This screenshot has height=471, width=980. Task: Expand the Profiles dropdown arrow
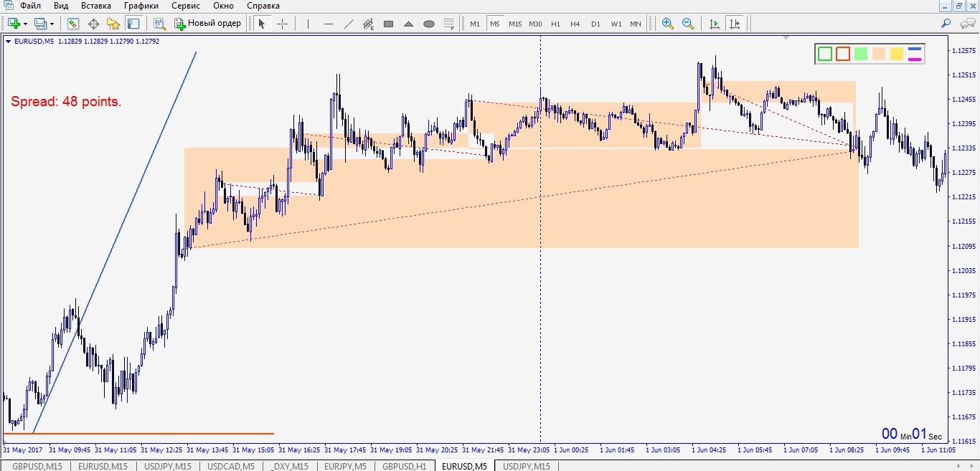[52, 24]
